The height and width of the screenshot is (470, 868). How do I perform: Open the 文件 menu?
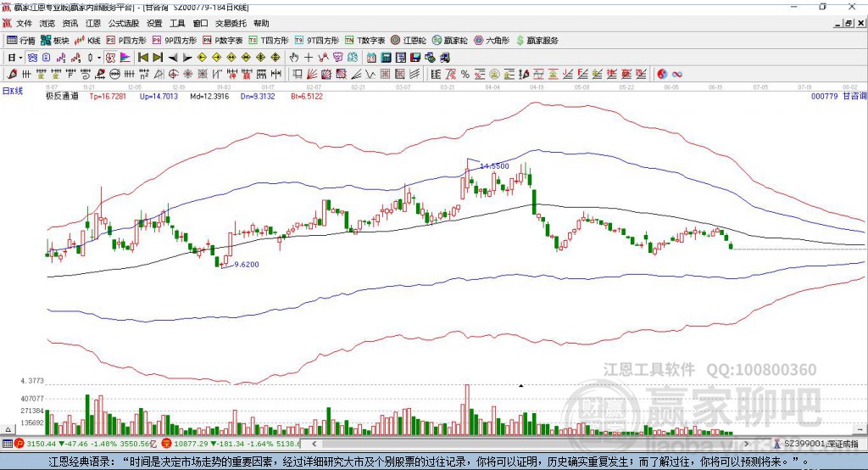[x=24, y=23]
